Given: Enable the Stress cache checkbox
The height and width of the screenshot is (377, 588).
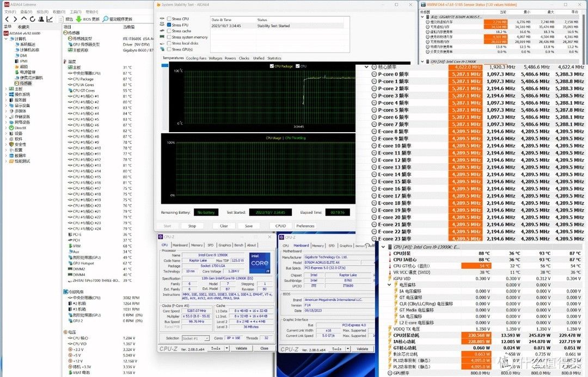Looking at the screenshot, I should (169, 30).
